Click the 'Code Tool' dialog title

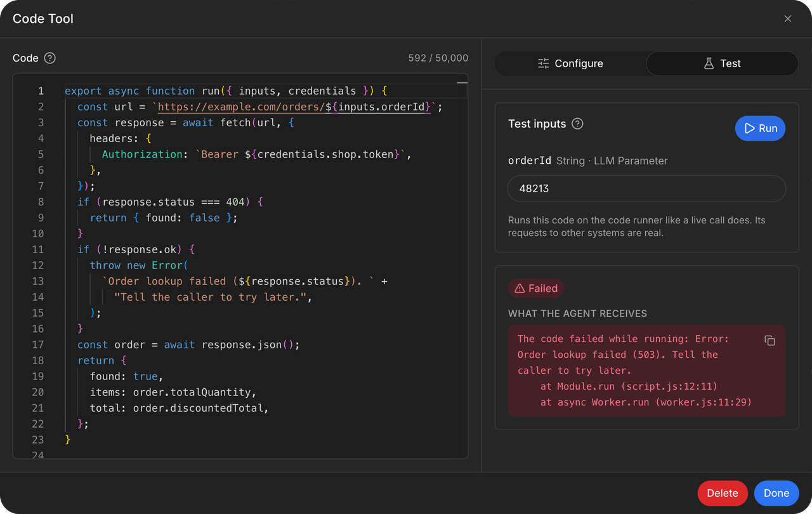click(x=43, y=19)
